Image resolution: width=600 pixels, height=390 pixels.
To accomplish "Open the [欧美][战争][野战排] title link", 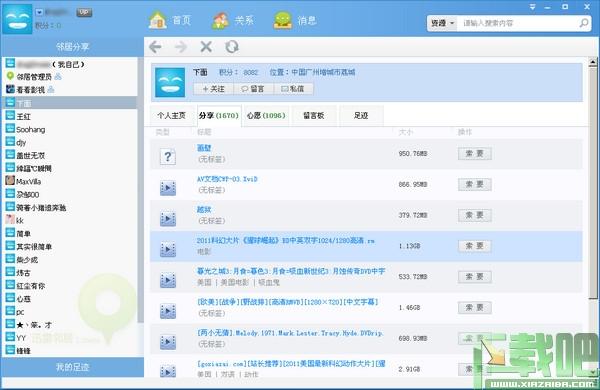I will point(287,302).
